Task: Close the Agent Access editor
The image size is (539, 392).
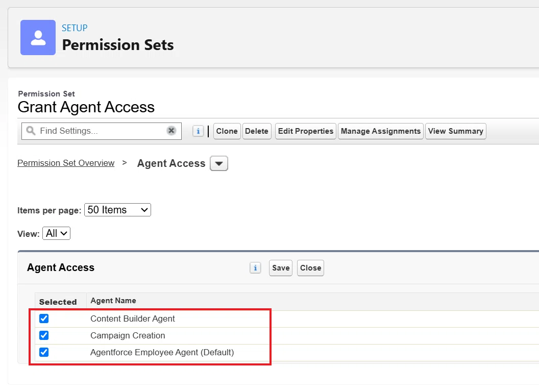Action: [310, 268]
